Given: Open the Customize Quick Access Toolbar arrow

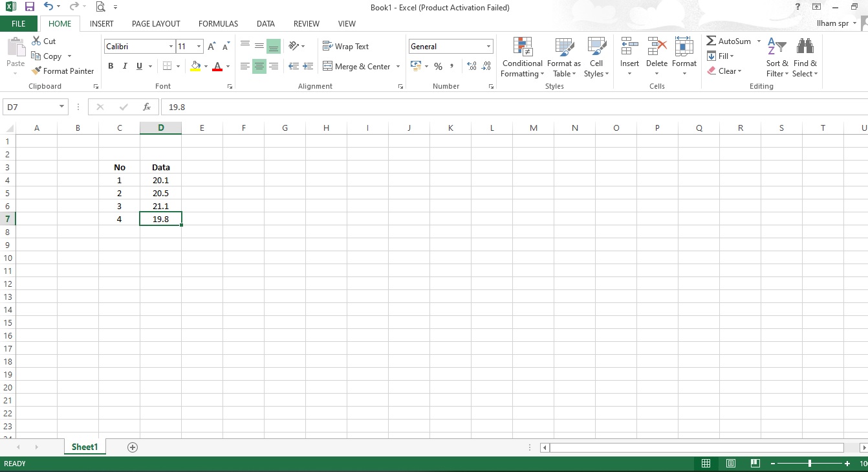Looking at the screenshot, I should pos(115,7).
